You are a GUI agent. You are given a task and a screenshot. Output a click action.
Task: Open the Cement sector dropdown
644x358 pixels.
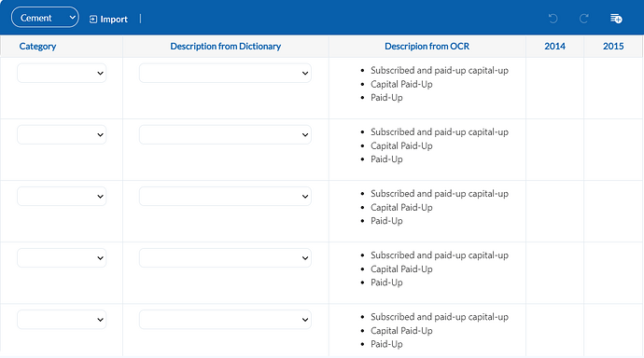point(45,17)
